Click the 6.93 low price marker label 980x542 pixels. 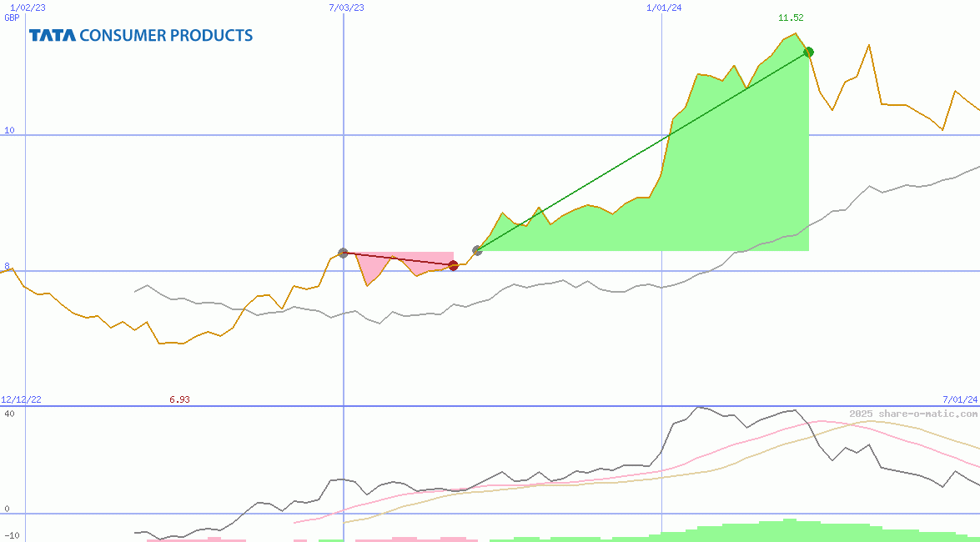tap(180, 399)
